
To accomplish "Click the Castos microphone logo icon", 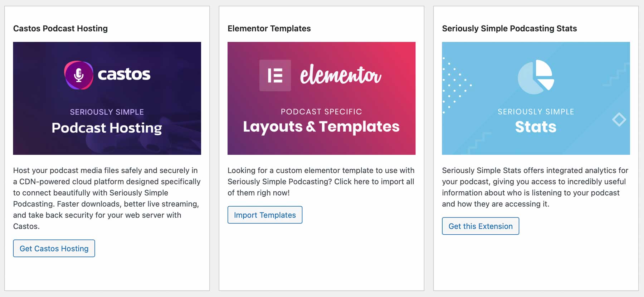I will tap(79, 75).
